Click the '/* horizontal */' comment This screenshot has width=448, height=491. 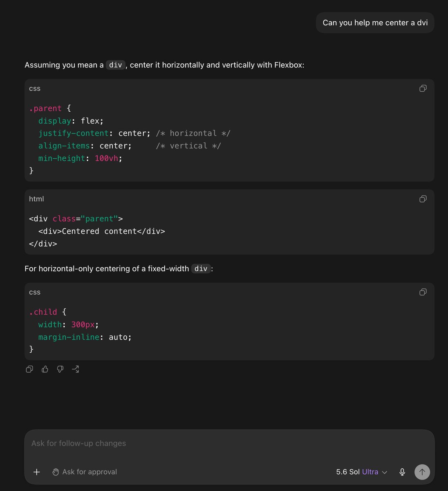click(193, 133)
